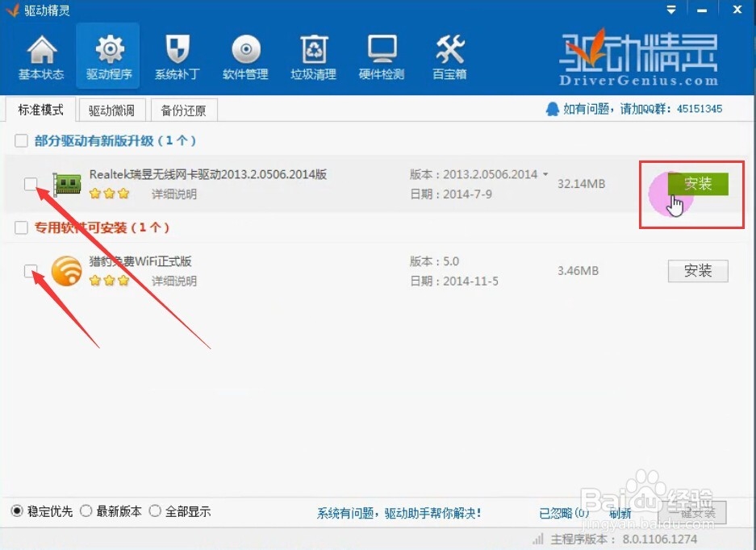The height and width of the screenshot is (550, 756).
Task: Open 详细说明 for 猎豹免费WiFi
Action: coord(174,281)
